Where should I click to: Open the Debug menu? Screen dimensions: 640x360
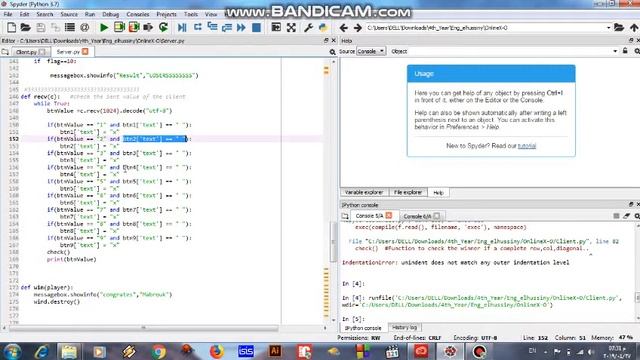(111, 14)
